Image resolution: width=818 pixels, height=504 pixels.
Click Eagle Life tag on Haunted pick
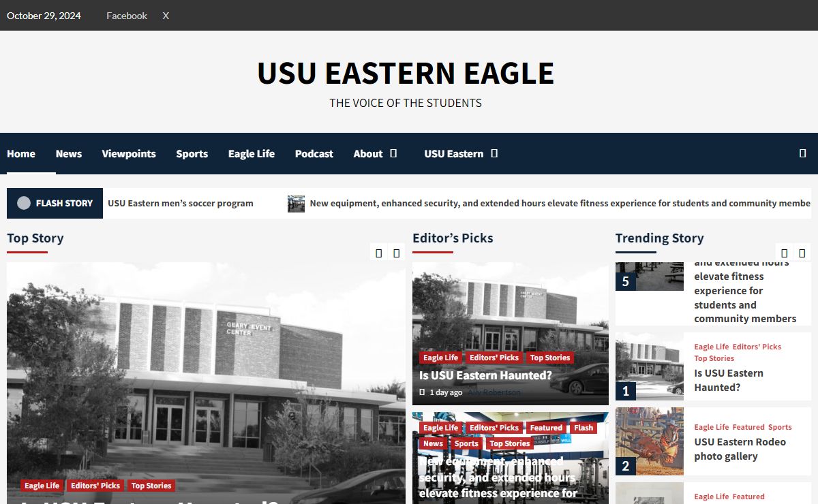click(x=441, y=358)
